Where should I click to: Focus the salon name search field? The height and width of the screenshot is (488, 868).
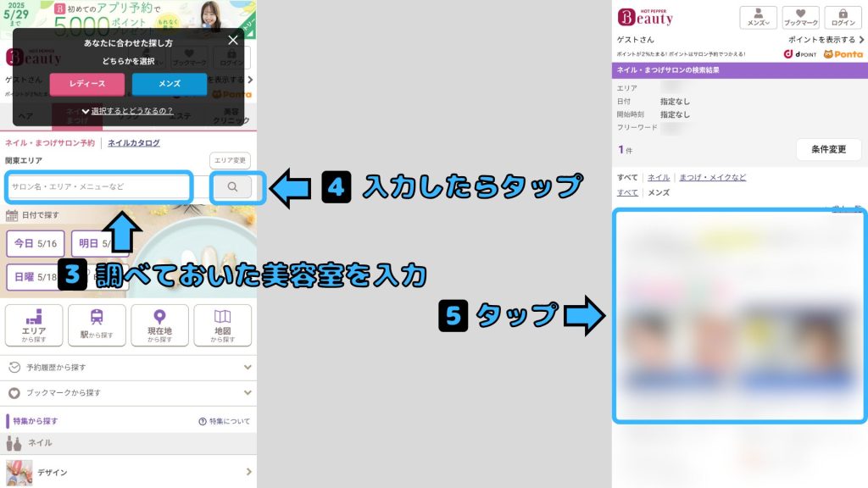(x=98, y=187)
